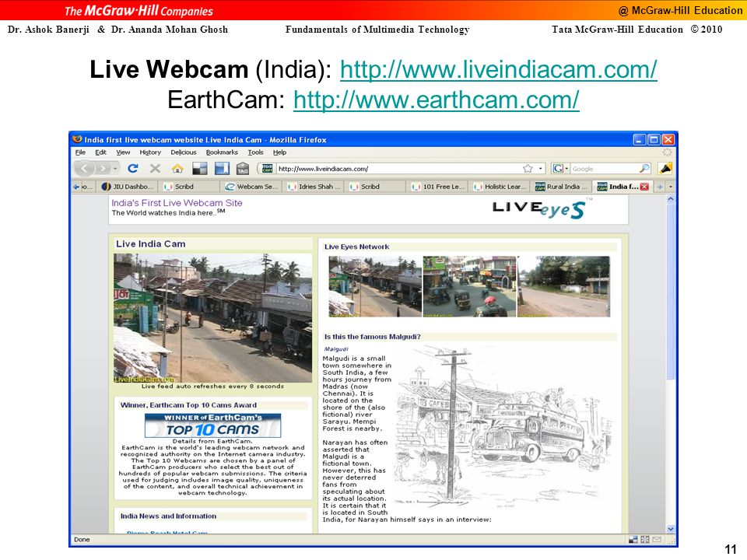Viewport: 747px width, 560px height.
Task: Switch to the 101 Free Le... tab
Action: [438, 187]
